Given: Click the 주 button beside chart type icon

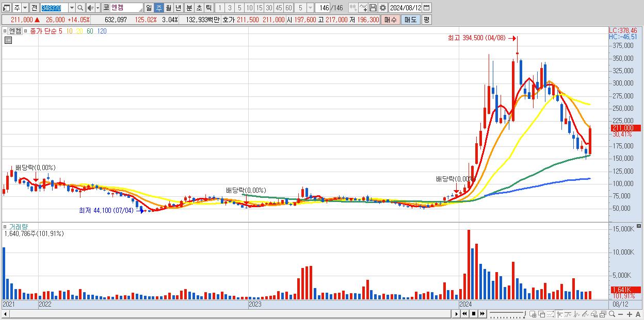Looking at the screenshot, I should 17,8.
